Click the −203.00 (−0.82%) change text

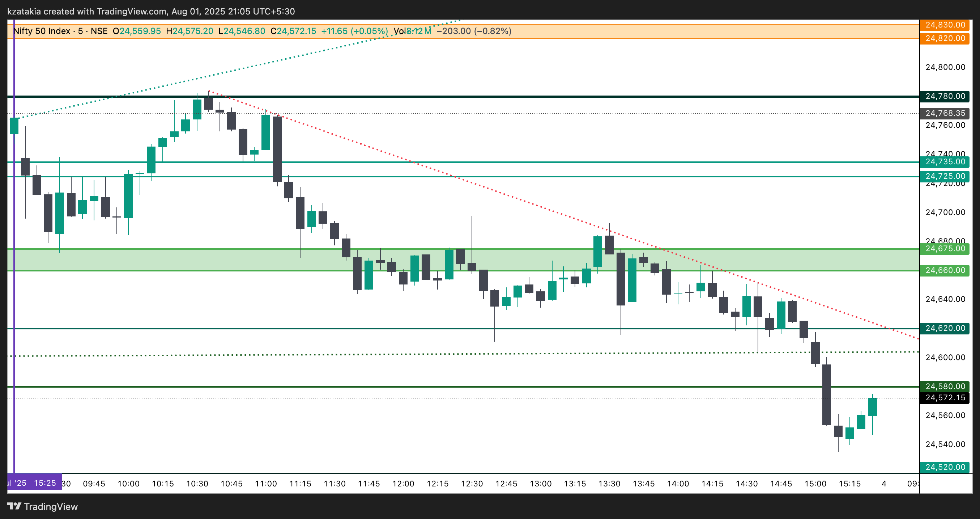474,31
